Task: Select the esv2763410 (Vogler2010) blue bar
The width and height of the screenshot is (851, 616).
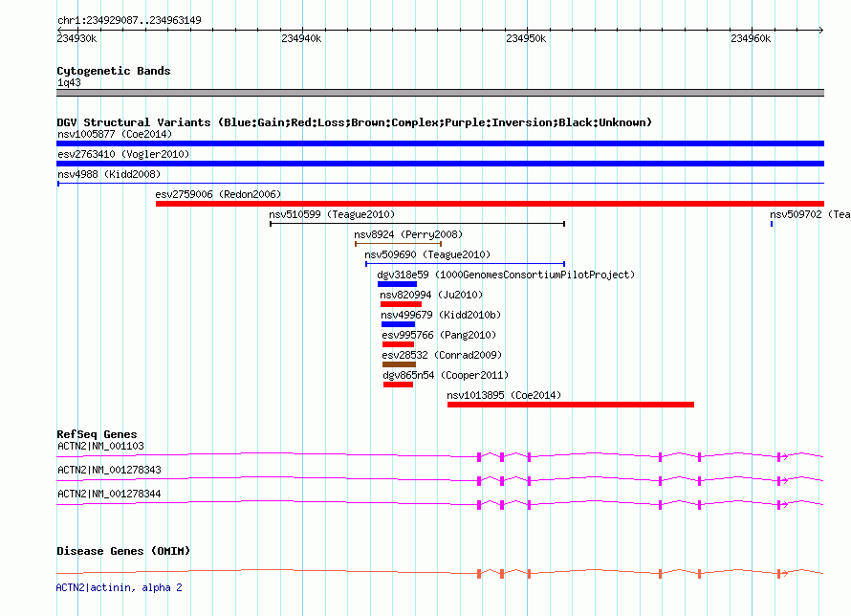Action: [440, 164]
